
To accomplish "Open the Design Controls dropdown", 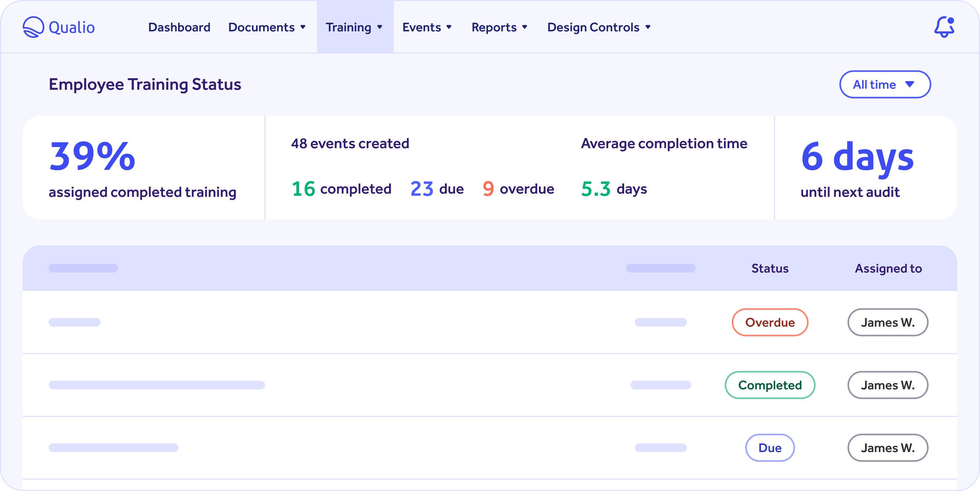I will pos(599,27).
